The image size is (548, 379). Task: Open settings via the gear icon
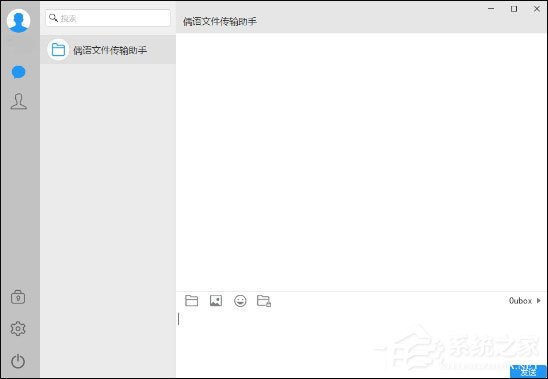(18, 329)
